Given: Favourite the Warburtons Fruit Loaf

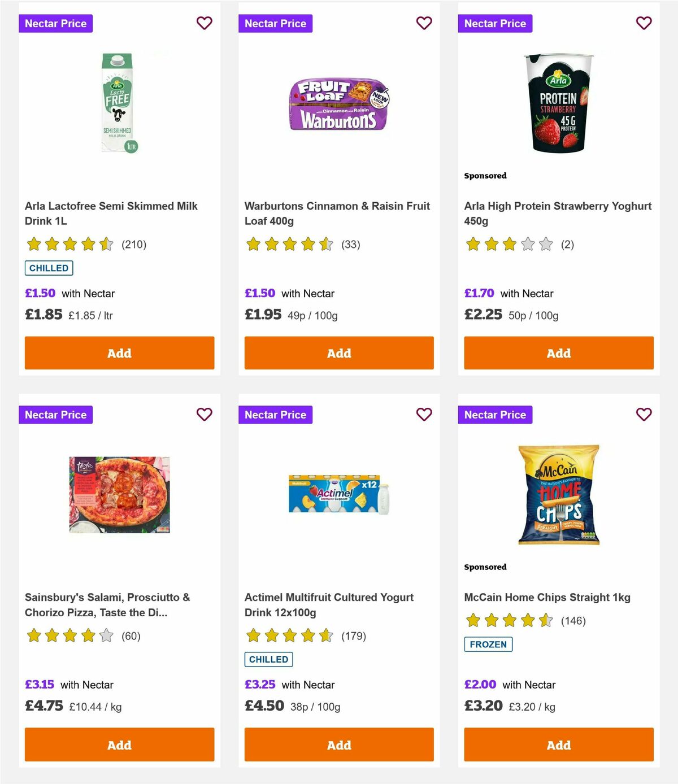Looking at the screenshot, I should pyautogui.click(x=424, y=23).
